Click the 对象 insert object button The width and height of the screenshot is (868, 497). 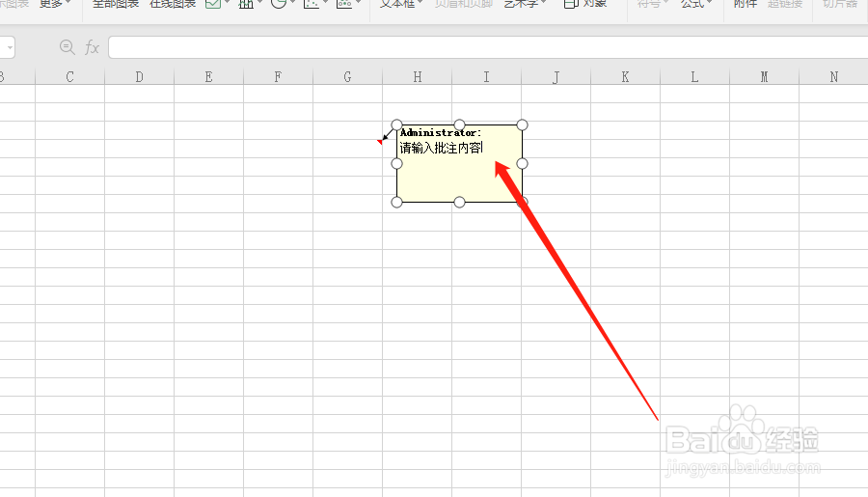585,4
